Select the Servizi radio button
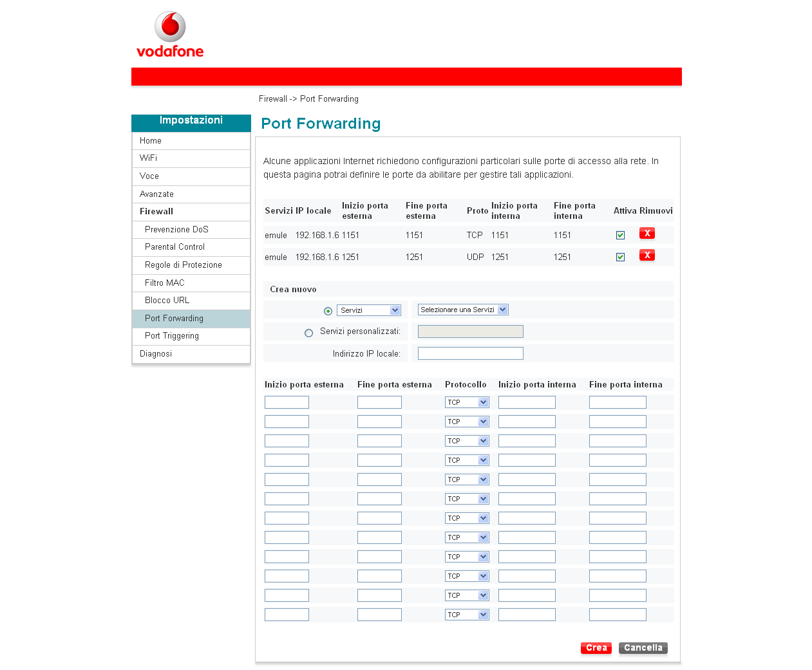The image size is (812, 670). 328,311
